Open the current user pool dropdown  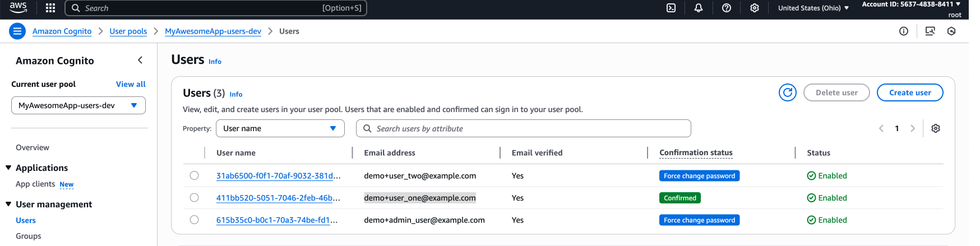[78, 105]
